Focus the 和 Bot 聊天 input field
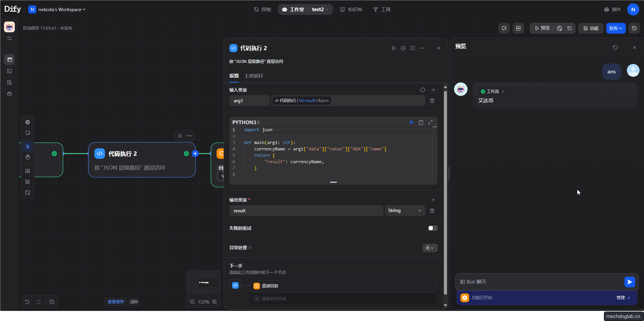The image size is (644, 321). tap(539, 282)
